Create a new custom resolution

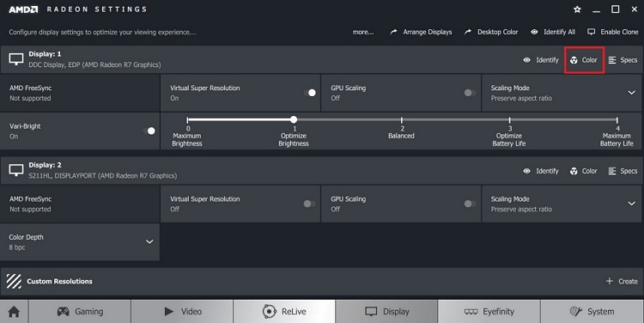622,281
